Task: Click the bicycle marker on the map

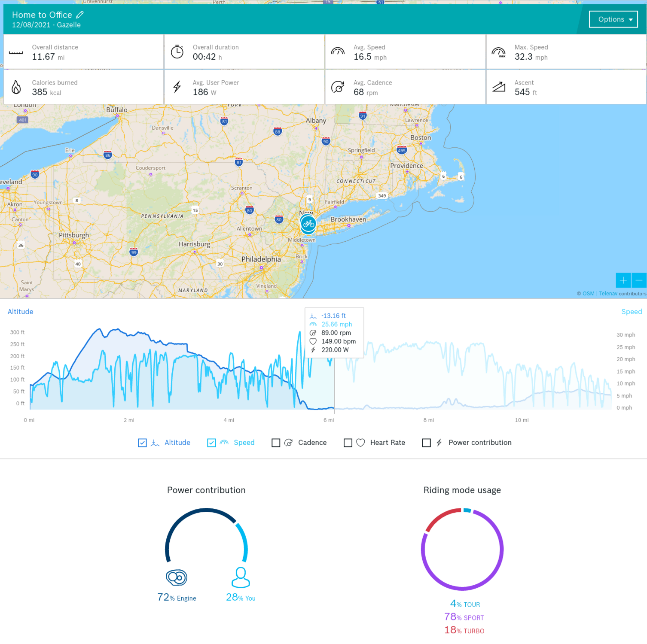Action: point(308,224)
